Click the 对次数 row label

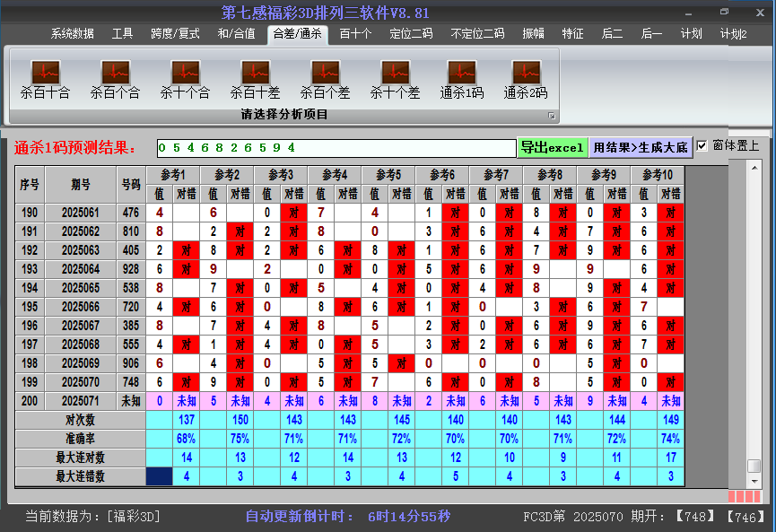click(80, 420)
